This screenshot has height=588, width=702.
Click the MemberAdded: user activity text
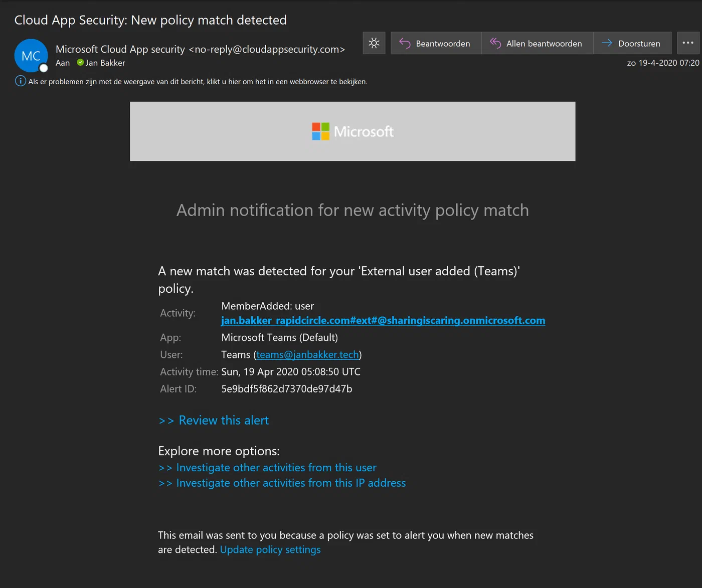click(x=268, y=306)
